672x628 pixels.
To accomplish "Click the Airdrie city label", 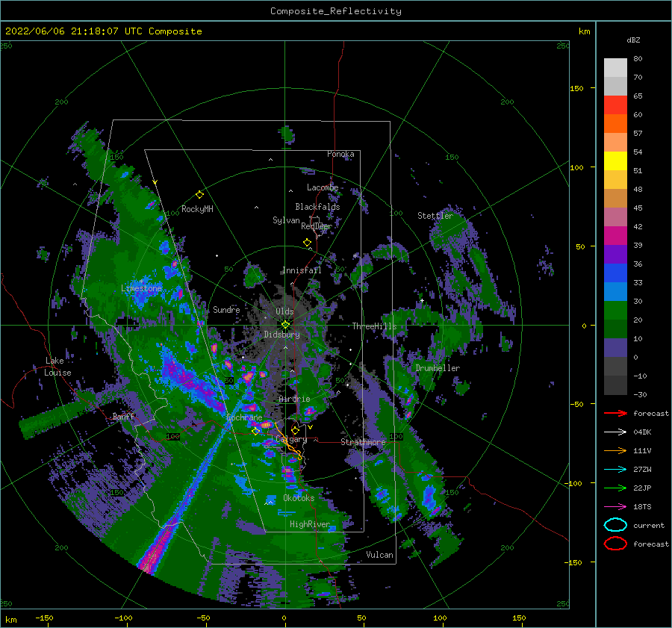I will (x=294, y=399).
